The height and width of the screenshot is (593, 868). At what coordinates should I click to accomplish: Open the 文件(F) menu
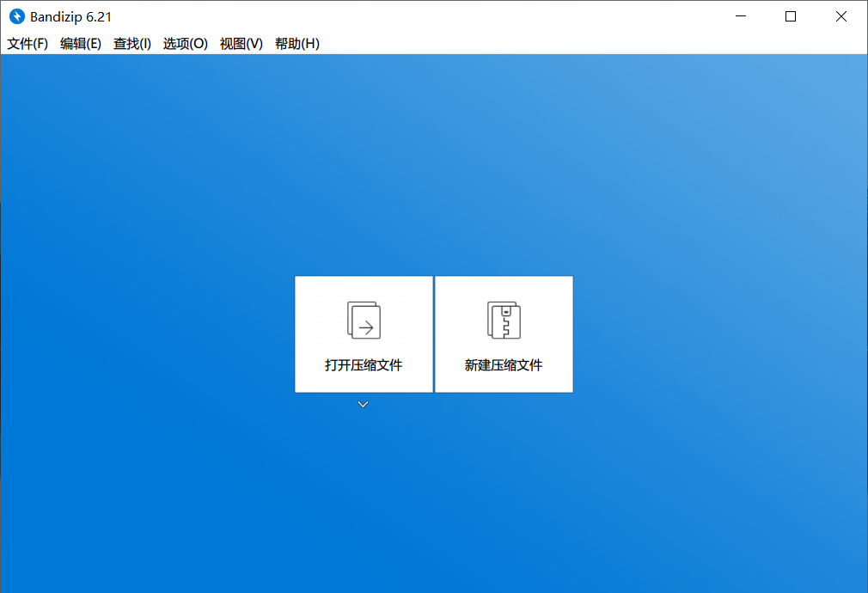[x=27, y=44]
